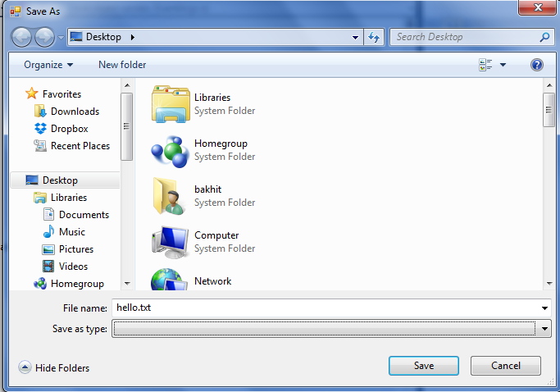Open the File name dropdown arrow

coord(544,308)
